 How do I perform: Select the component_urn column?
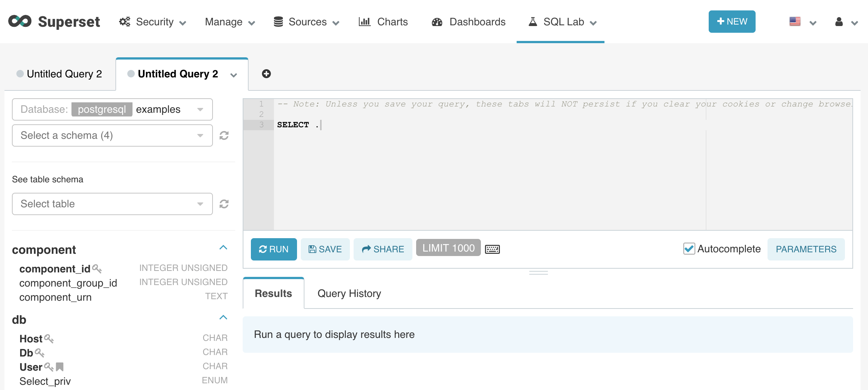pyautogui.click(x=55, y=297)
